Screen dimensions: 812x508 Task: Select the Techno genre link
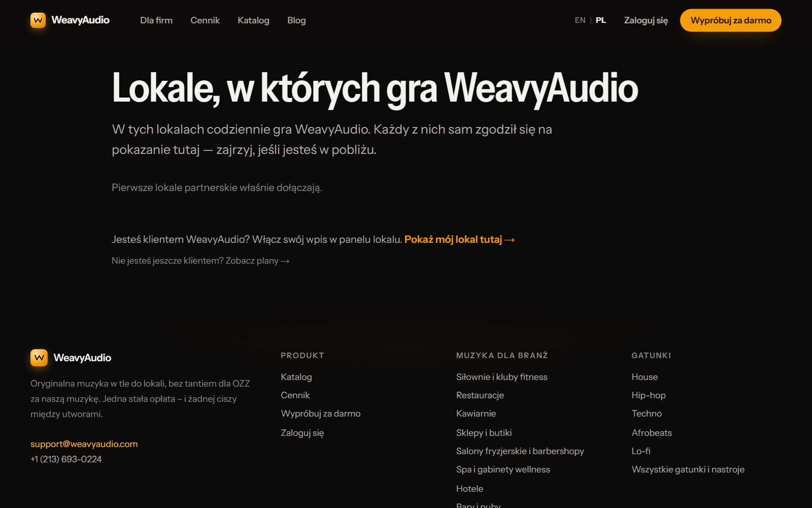647,414
